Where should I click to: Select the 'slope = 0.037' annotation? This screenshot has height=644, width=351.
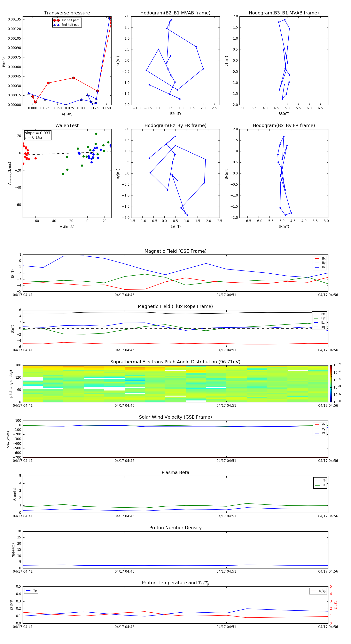click(37, 133)
